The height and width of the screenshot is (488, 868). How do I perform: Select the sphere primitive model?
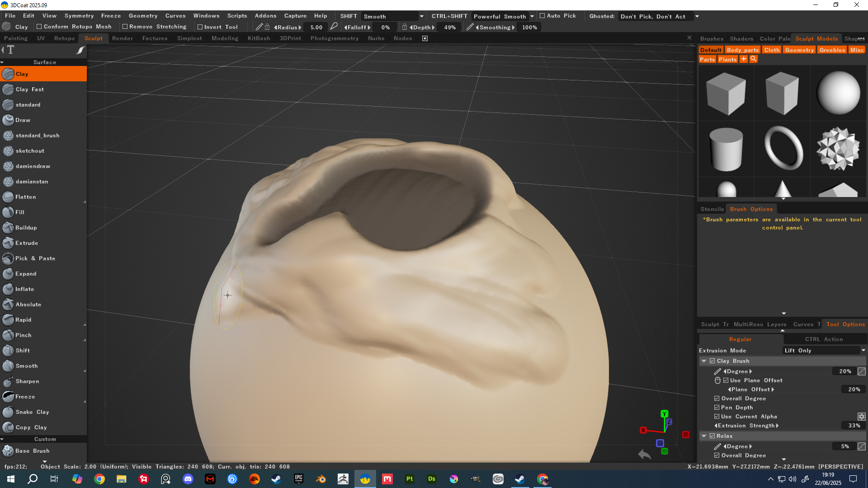(x=838, y=93)
